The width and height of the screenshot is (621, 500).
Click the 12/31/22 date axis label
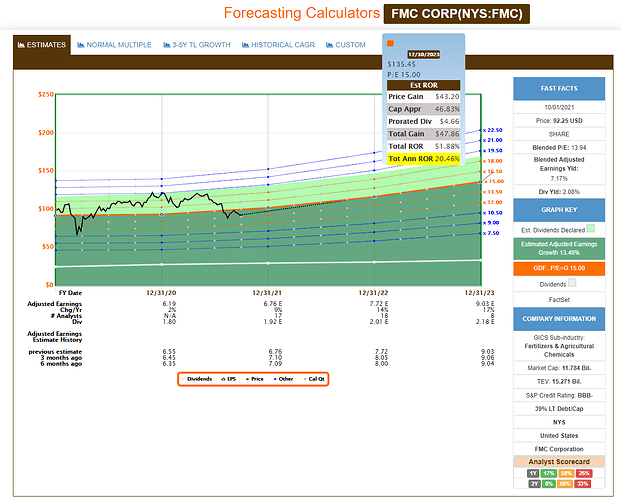click(x=373, y=293)
